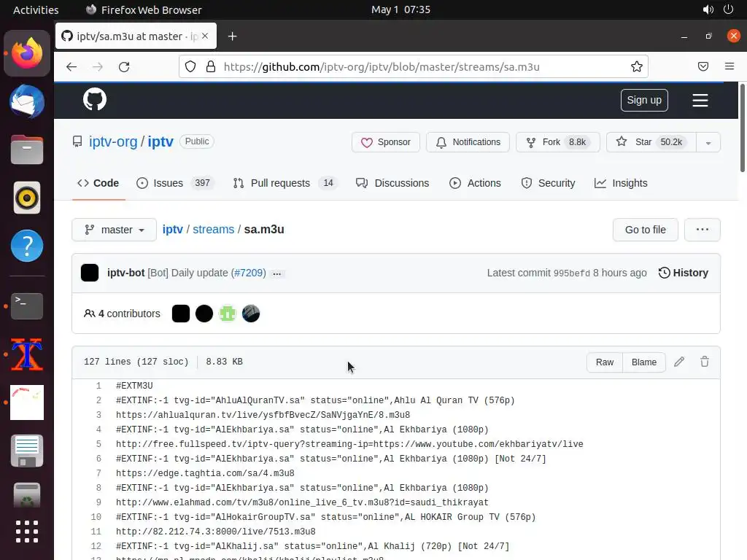Image resolution: width=747 pixels, height=560 pixels.
Task: Open the iptv repository name link
Action: [x=160, y=141]
